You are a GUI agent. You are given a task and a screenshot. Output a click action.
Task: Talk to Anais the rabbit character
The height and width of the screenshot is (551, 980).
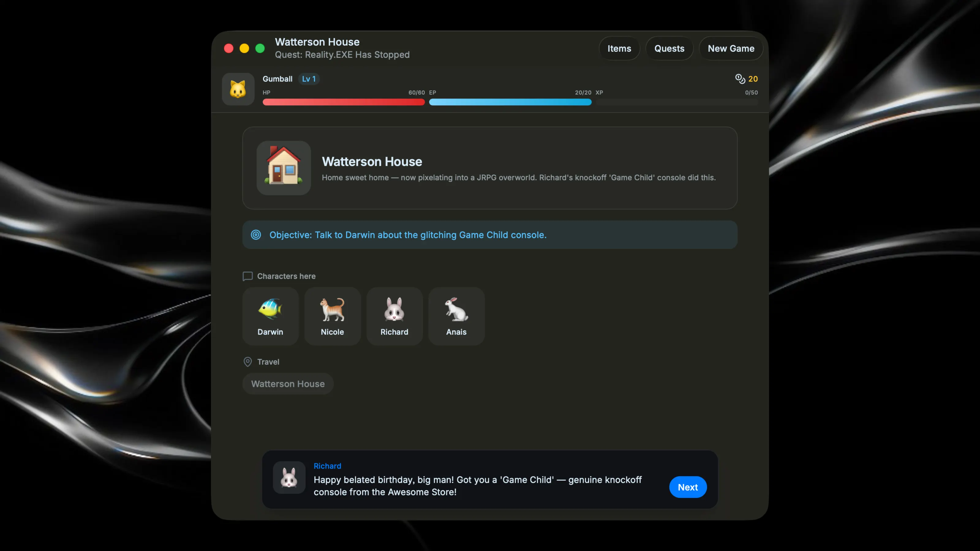(x=457, y=316)
